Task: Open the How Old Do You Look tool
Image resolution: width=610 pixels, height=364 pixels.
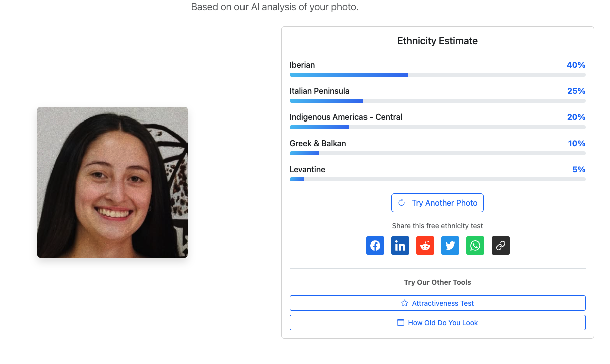Action: pos(437,323)
